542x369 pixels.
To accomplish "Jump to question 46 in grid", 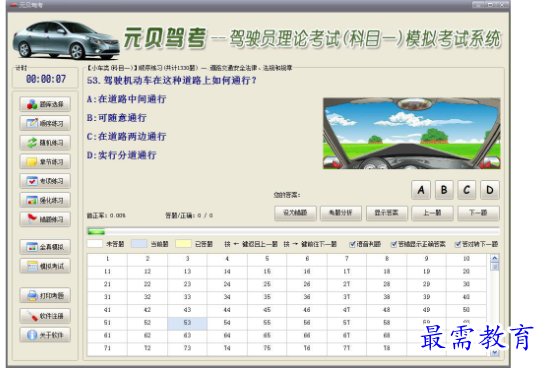I will [307, 310].
